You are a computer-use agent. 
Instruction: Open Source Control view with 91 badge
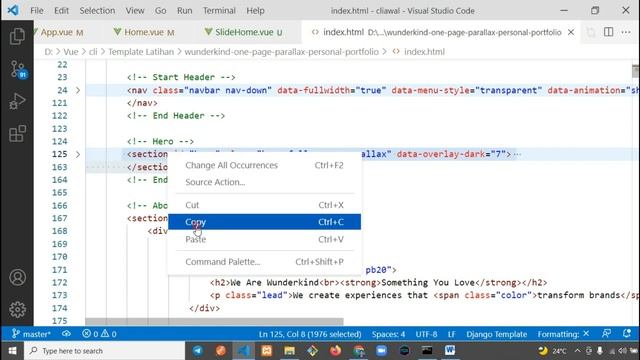[17, 69]
